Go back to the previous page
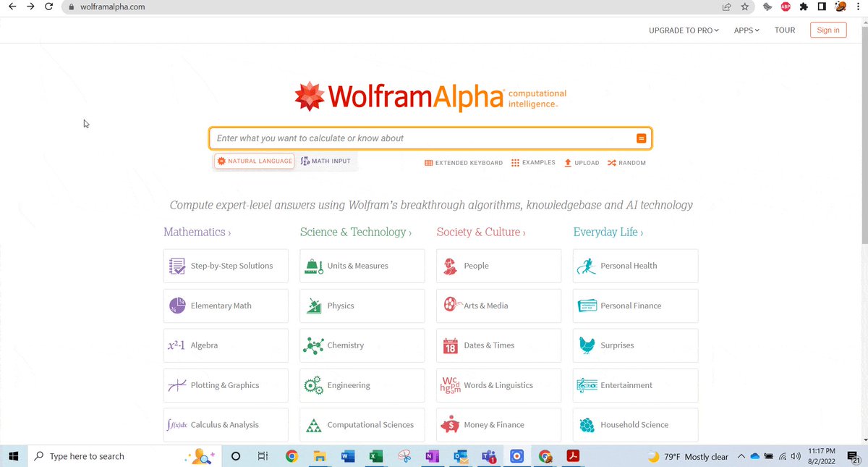Viewport: 868px width, 467px height. (12, 7)
